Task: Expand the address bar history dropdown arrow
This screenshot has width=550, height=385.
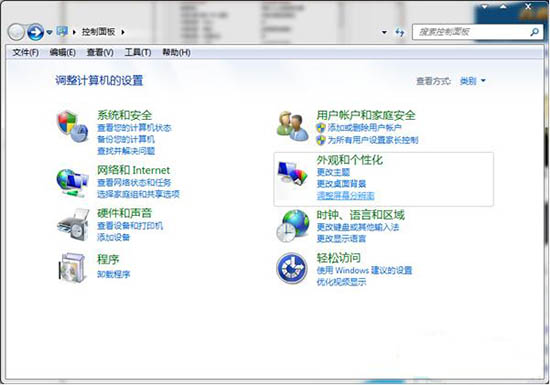Action: (x=384, y=32)
